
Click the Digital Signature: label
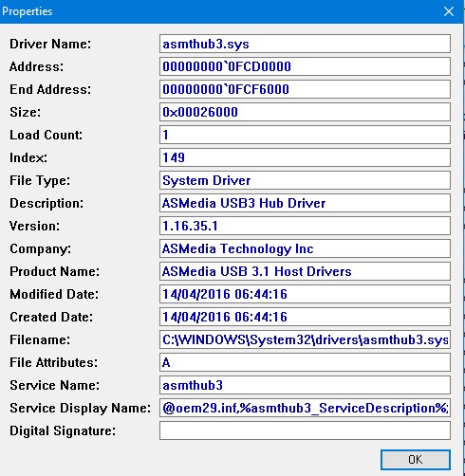coord(63,431)
